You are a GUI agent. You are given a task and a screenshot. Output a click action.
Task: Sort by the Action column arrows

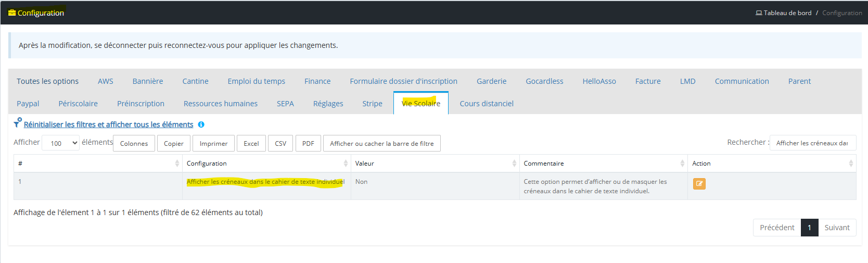[x=851, y=164]
